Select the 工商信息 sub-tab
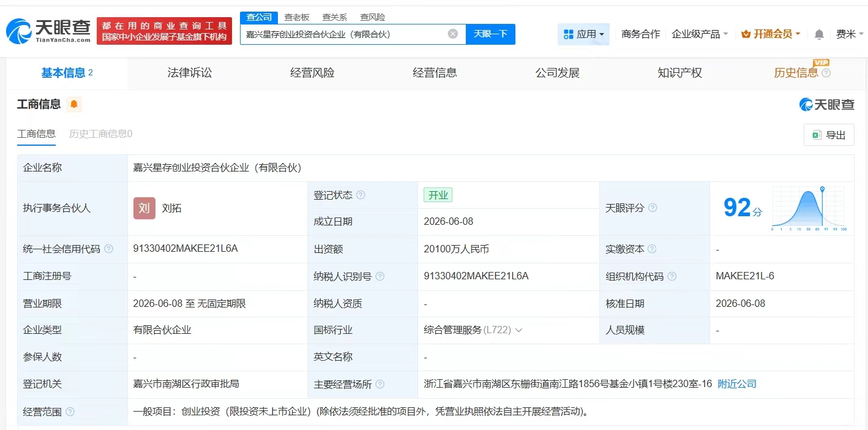The width and height of the screenshot is (868, 430). click(x=36, y=134)
